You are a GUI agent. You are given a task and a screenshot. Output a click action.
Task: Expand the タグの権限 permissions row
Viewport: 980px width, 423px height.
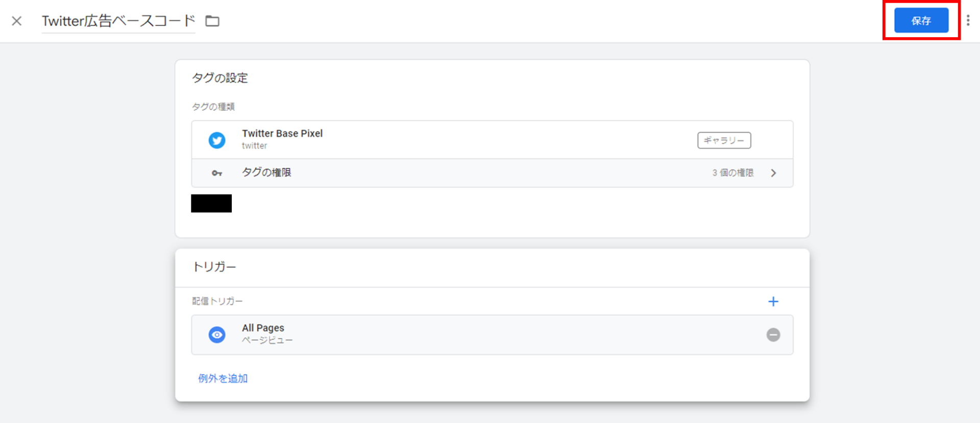pos(492,173)
